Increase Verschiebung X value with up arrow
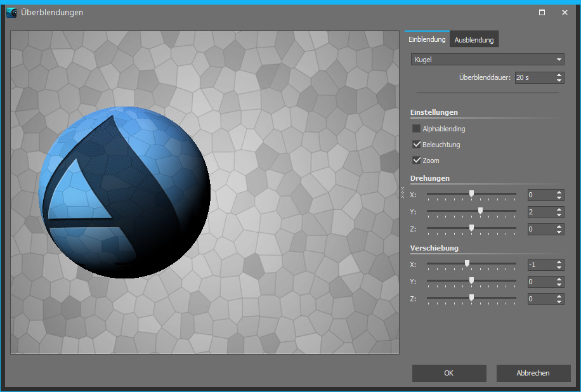The height and width of the screenshot is (392, 581). (559, 261)
